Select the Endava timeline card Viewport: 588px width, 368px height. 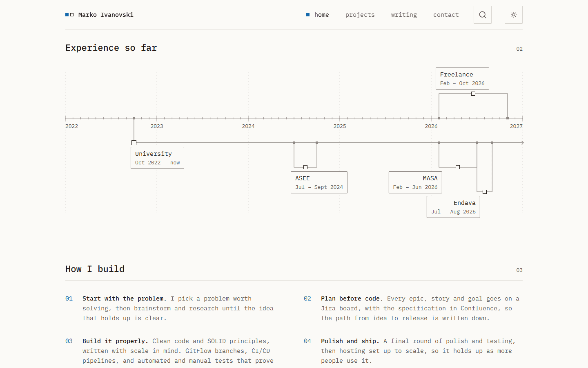[453, 207]
